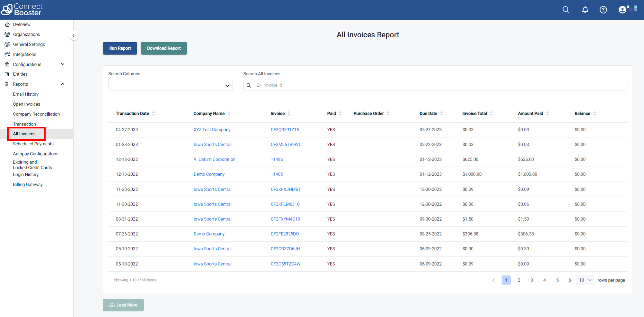Select the Organizations sidebar icon
The height and width of the screenshot is (317, 644).
point(7,34)
